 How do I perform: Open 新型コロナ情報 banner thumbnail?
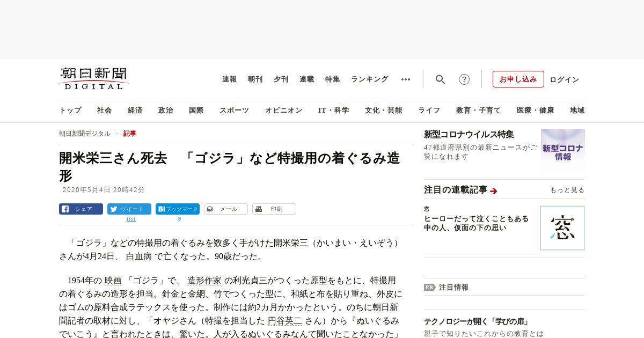pyautogui.click(x=563, y=150)
